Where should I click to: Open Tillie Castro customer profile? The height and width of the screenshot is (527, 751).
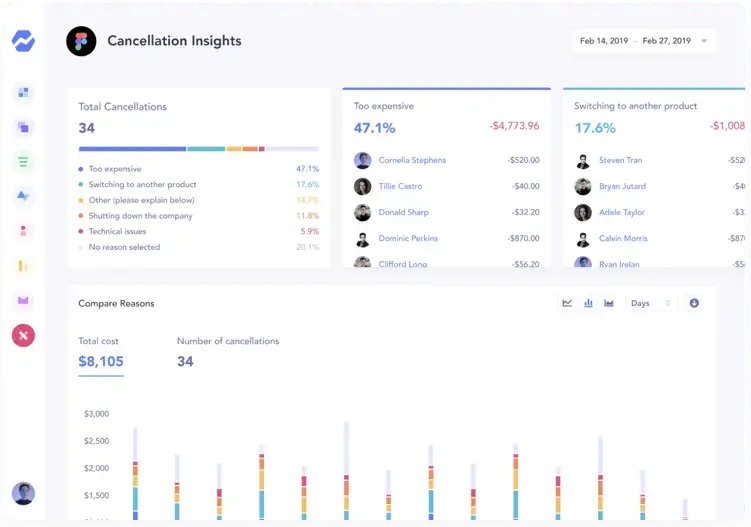pyautogui.click(x=400, y=186)
